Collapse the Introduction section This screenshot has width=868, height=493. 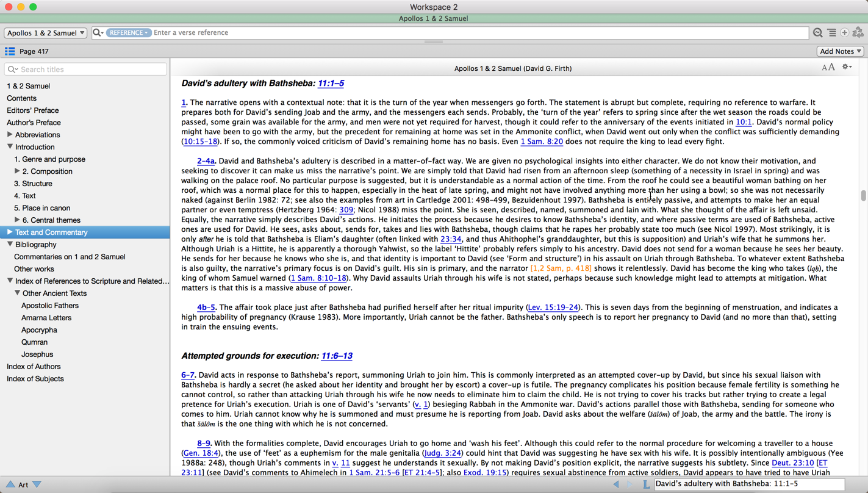[10, 146]
